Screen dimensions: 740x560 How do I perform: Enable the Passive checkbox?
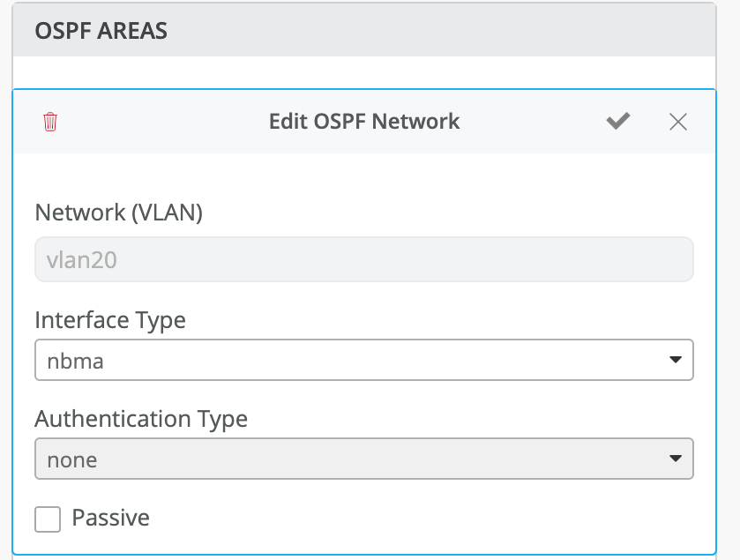[48, 519]
